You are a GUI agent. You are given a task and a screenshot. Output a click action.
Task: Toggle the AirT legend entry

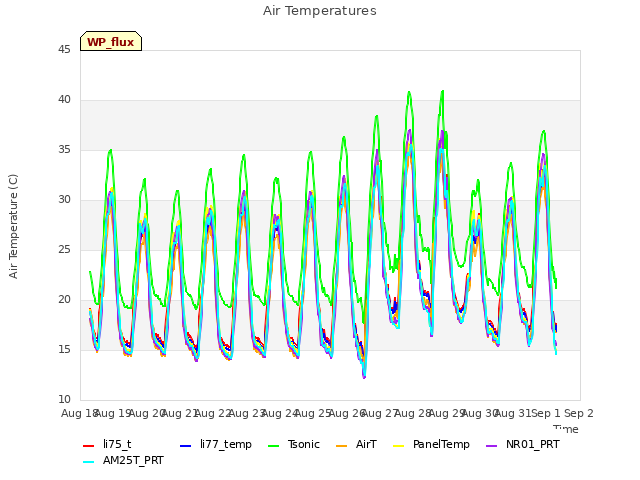tap(356, 444)
